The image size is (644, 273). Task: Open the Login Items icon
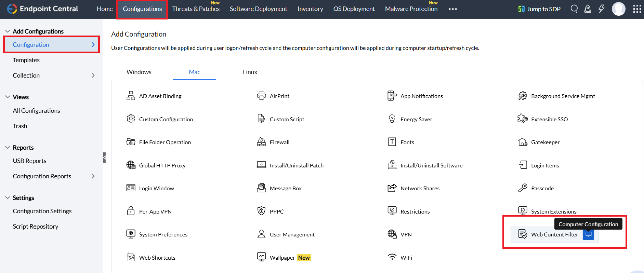point(523,165)
